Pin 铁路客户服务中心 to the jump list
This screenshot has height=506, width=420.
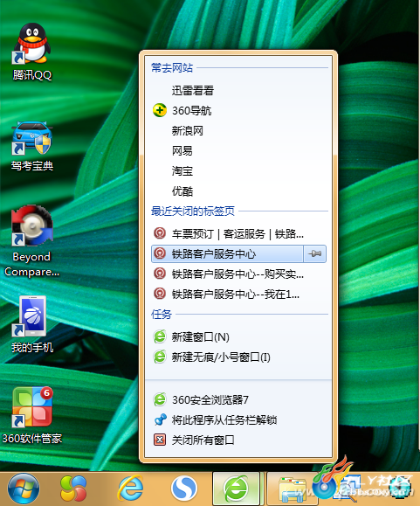(x=314, y=253)
